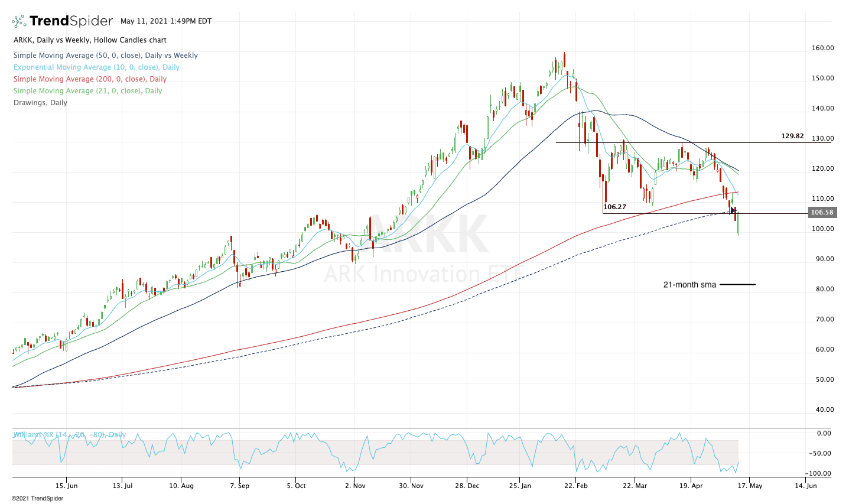Click the TrendSpider logo icon
849x504 pixels.
pos(18,19)
